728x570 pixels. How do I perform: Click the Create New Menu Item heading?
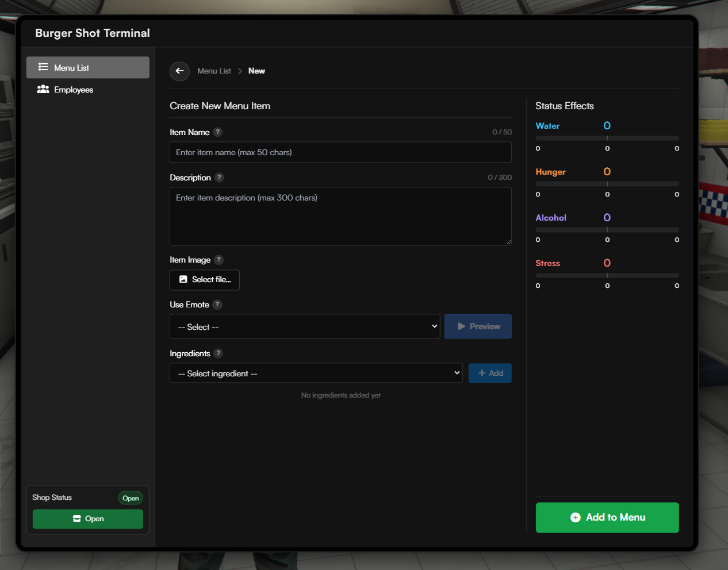click(220, 106)
